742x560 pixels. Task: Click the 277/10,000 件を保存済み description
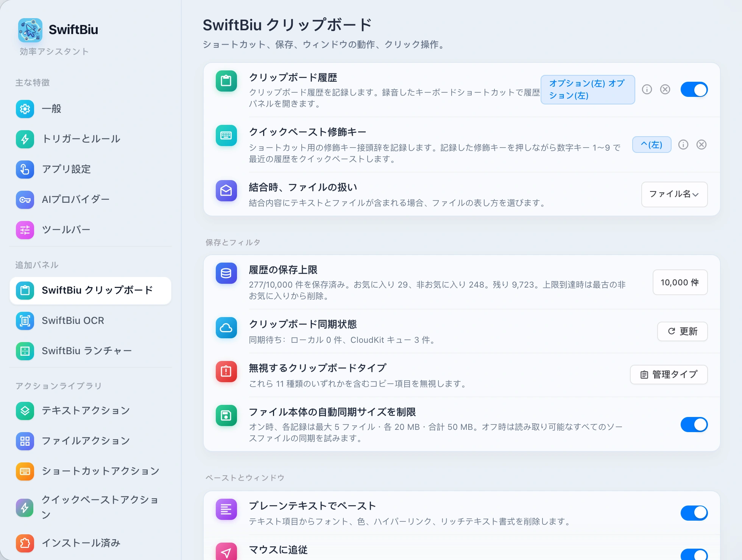coord(437,290)
